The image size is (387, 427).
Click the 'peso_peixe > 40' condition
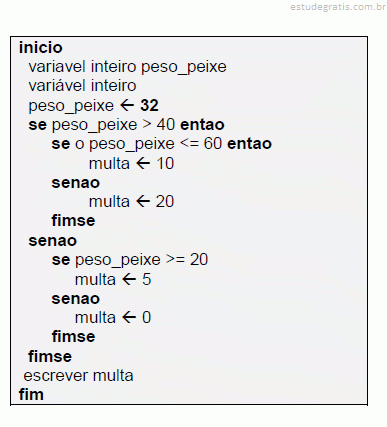click(113, 125)
